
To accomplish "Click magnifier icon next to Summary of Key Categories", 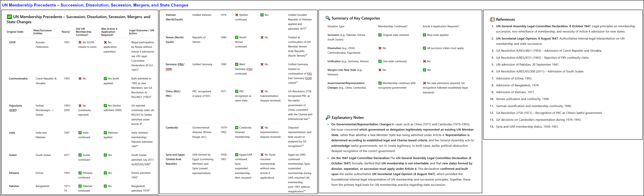I will point(328,18).
